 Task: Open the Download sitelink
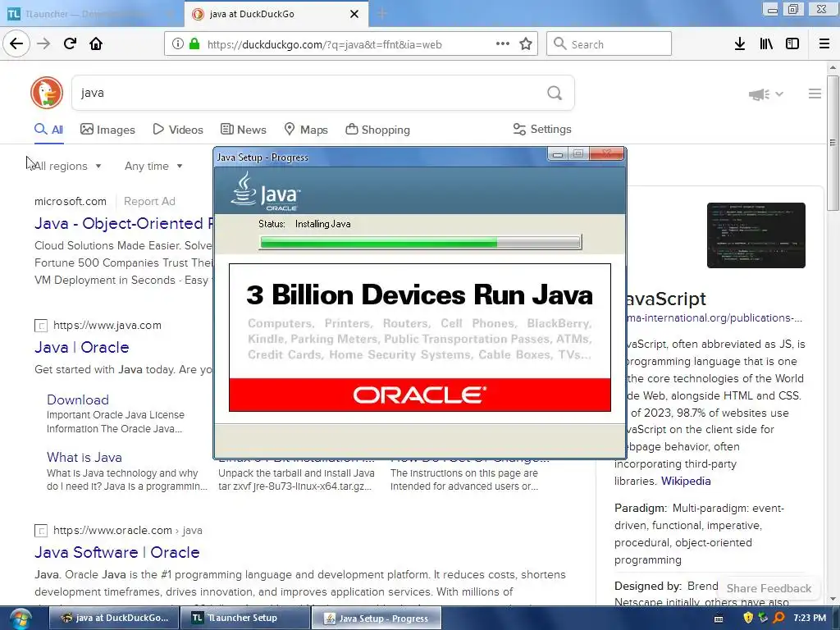(78, 399)
